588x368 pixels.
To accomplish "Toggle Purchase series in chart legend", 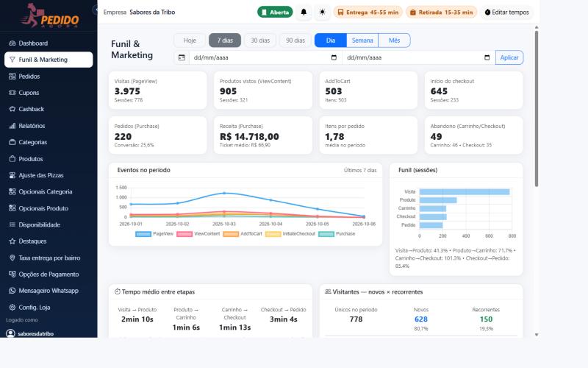I will [337, 234].
